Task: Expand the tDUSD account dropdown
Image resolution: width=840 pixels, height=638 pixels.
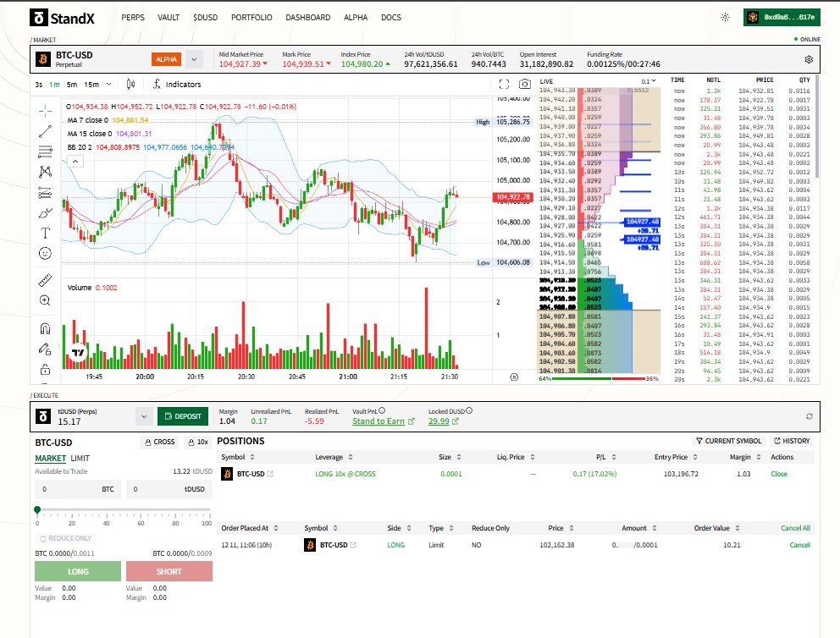Action: tap(144, 416)
